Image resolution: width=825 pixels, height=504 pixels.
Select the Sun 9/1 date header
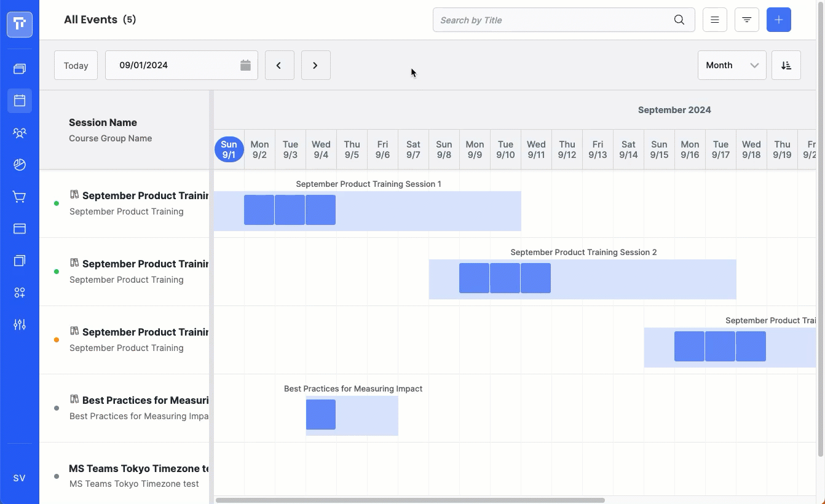coord(229,149)
